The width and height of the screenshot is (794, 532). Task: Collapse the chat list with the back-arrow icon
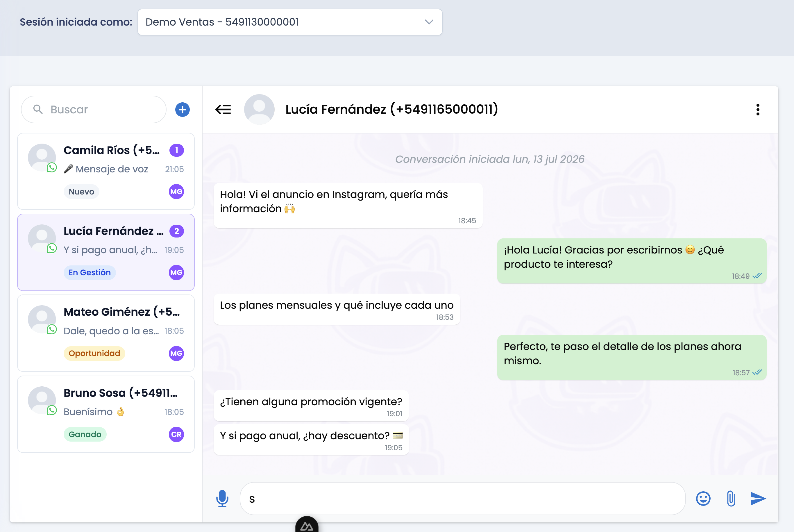click(223, 110)
